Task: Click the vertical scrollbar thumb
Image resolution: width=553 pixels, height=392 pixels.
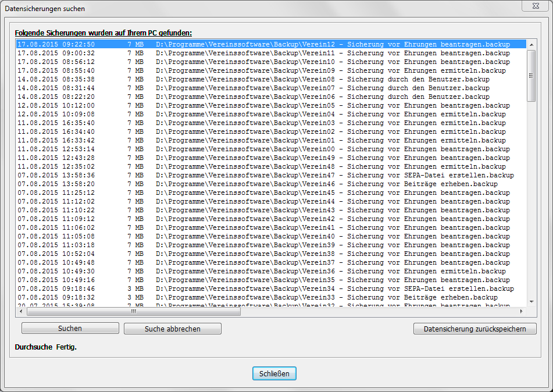Action: click(531, 76)
